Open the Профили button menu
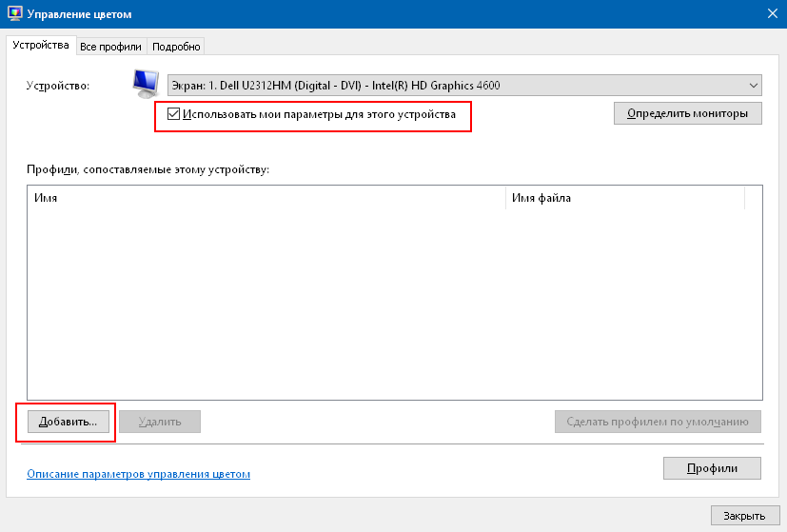Image resolution: width=787 pixels, height=532 pixels. (712, 468)
